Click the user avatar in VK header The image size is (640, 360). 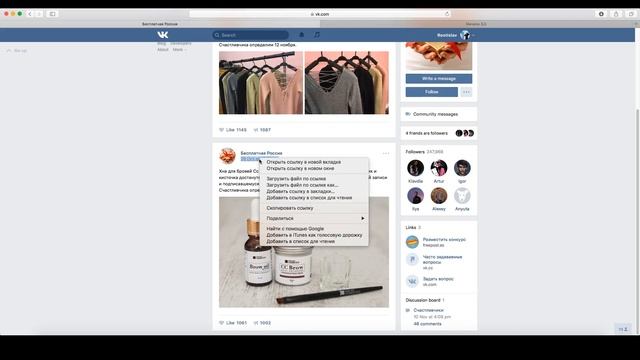coord(464,35)
